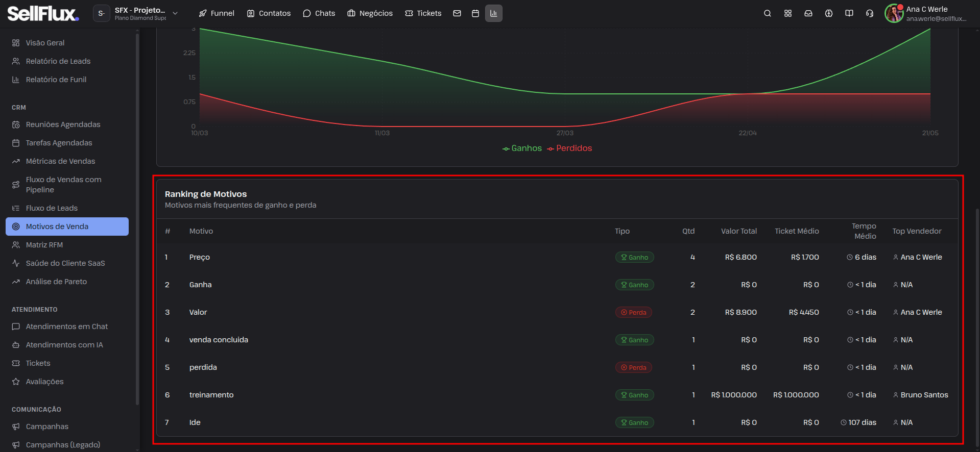
Task: Open Saúde do Cliente SaaS
Action: (x=67, y=263)
